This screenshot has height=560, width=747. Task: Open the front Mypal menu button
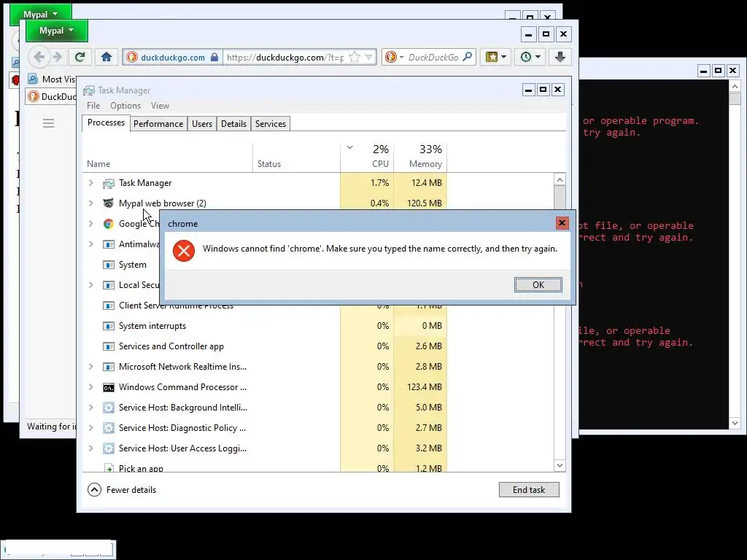56,31
